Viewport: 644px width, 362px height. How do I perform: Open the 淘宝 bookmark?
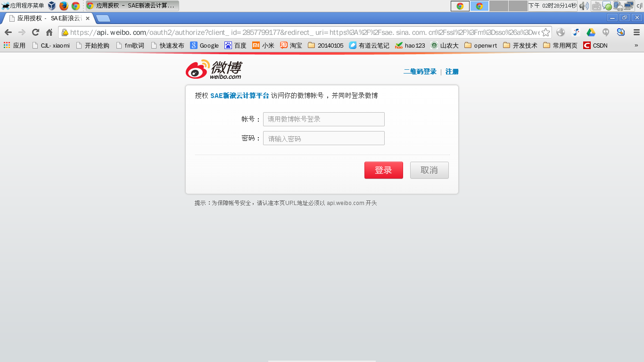pos(291,45)
